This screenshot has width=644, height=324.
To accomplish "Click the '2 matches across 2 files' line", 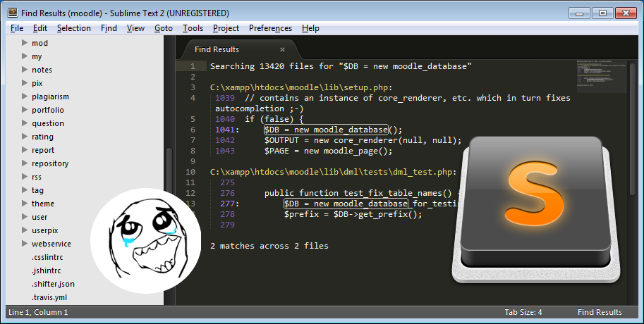I will point(269,246).
